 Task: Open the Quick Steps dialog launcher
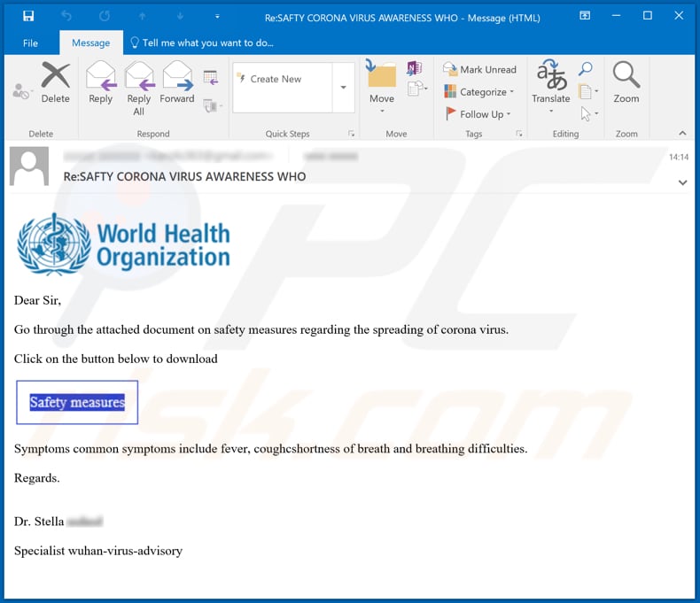point(352,134)
